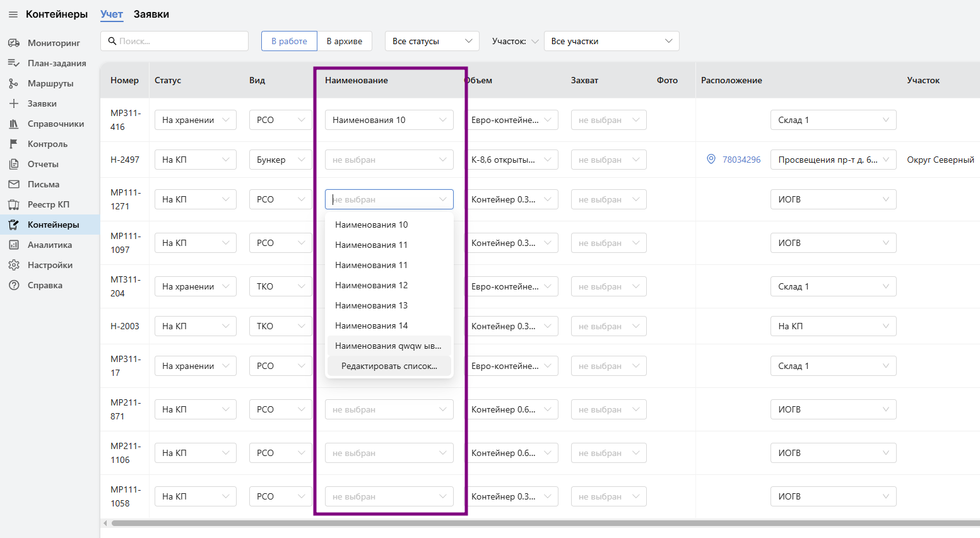Click Редактировать список… button
Viewport: 980px width, 538px height.
coord(389,366)
